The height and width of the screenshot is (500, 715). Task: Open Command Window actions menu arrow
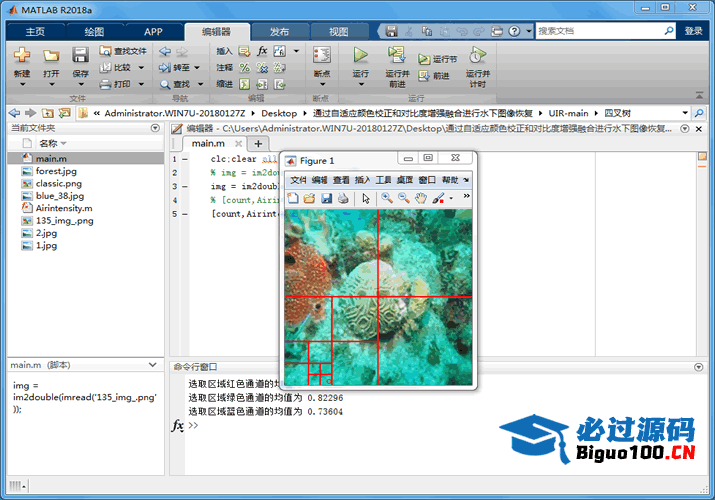699,367
